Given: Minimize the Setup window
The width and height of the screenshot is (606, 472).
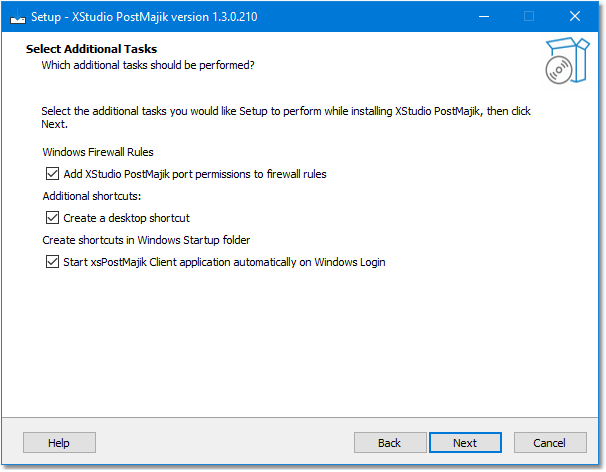Looking at the screenshot, I should 484,17.
